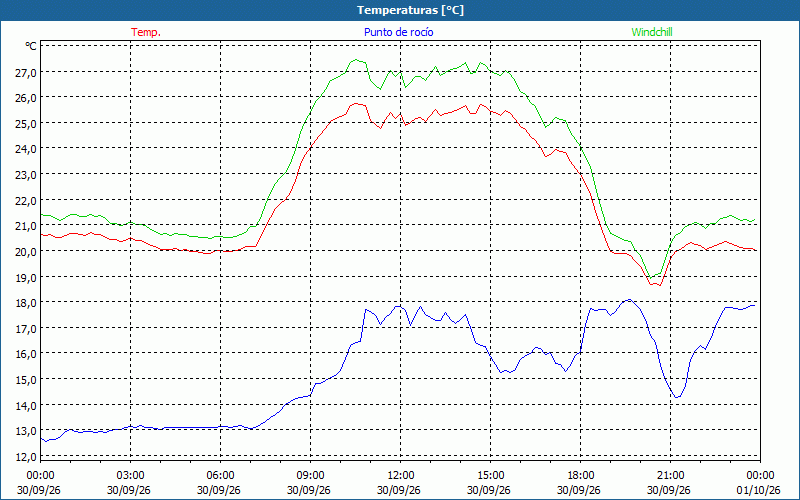Click the 26,0 y-axis value

tap(26, 98)
